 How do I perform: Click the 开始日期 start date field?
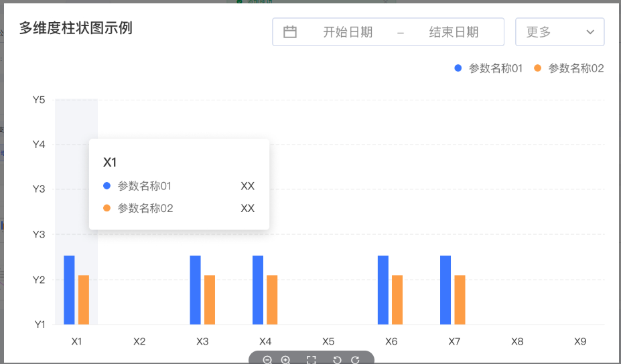coord(348,32)
